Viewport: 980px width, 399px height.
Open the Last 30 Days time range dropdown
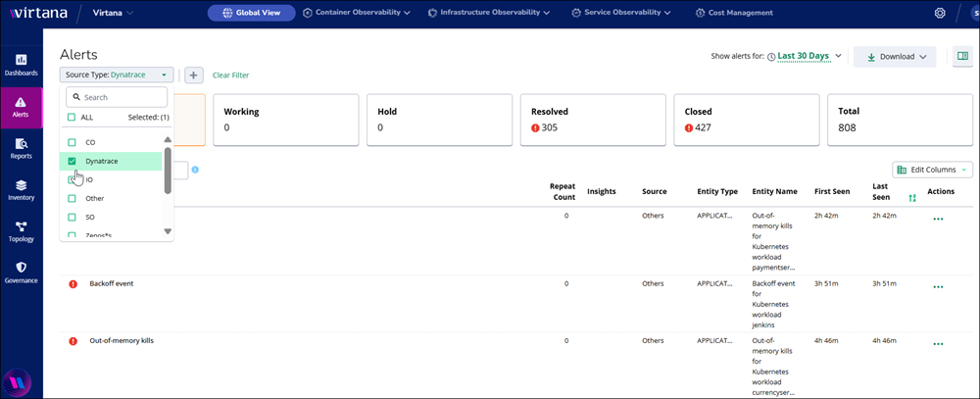coord(805,56)
